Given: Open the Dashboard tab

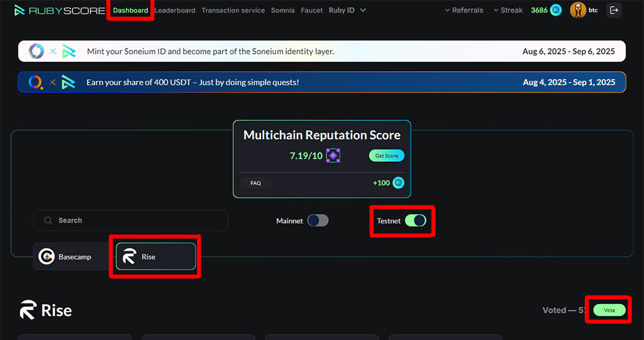Looking at the screenshot, I should (131, 10).
